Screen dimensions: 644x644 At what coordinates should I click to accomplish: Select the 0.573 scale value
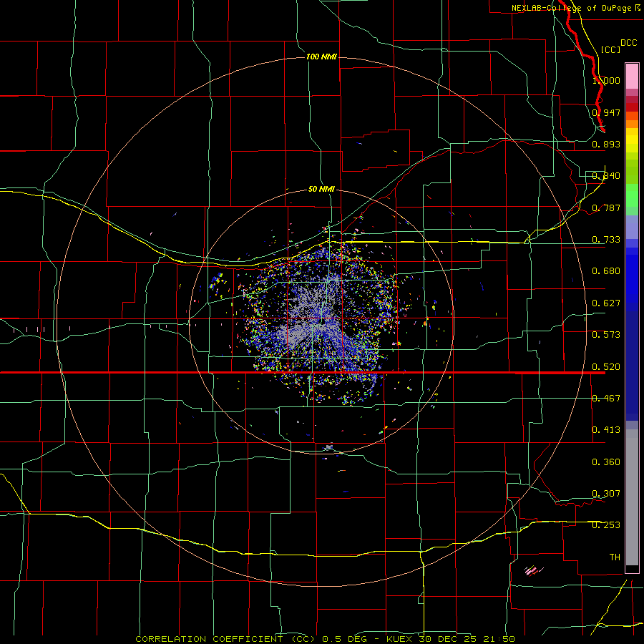click(x=606, y=335)
